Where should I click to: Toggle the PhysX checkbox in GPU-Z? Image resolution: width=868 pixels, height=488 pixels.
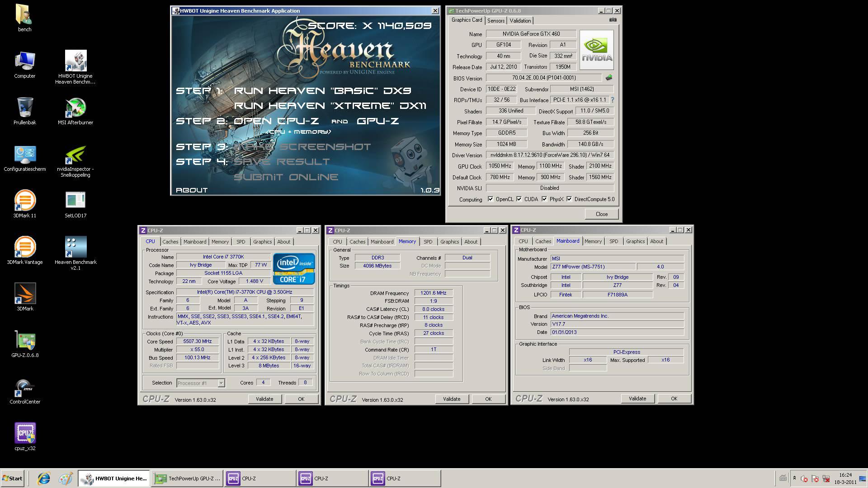[544, 199]
